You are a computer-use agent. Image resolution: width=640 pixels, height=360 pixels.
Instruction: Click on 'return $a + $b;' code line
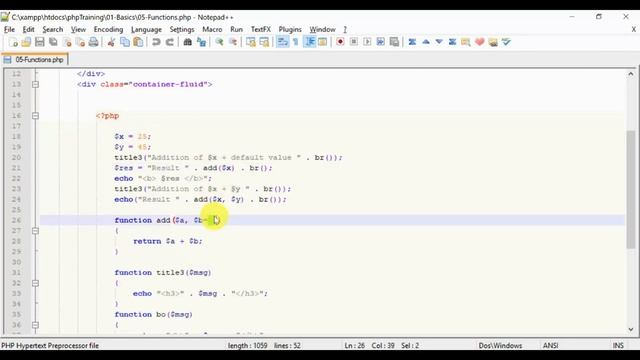[167, 241]
